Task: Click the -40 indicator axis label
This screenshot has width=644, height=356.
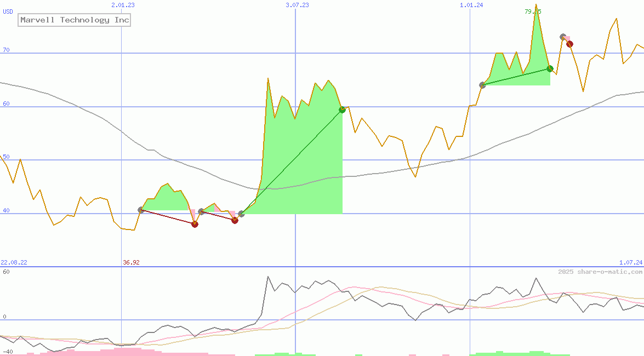Action: click(x=8, y=352)
